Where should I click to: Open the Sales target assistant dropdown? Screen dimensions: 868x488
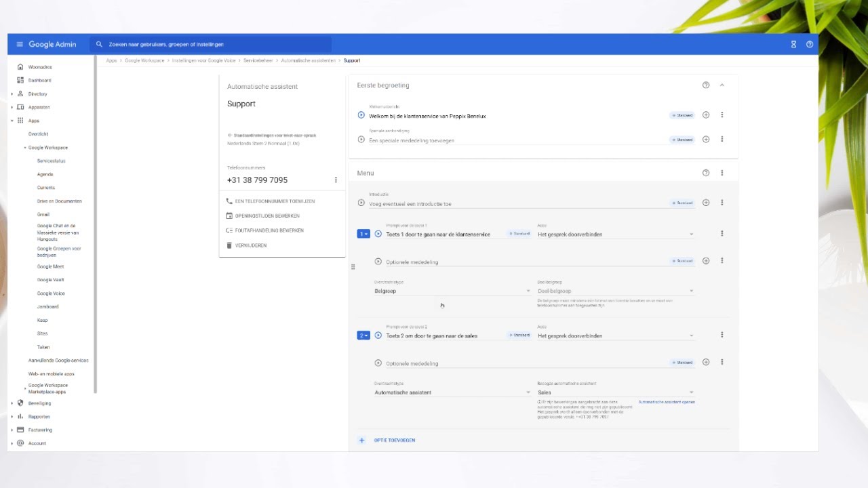pos(616,392)
